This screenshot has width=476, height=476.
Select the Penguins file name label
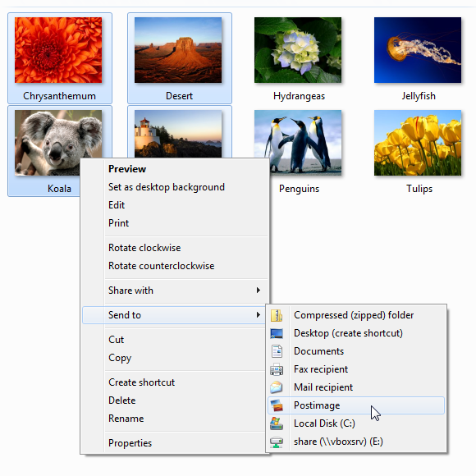click(x=299, y=189)
